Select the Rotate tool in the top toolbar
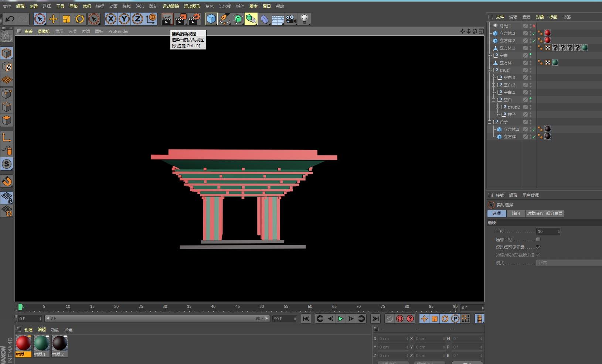The height and width of the screenshot is (364, 602). coord(80,19)
